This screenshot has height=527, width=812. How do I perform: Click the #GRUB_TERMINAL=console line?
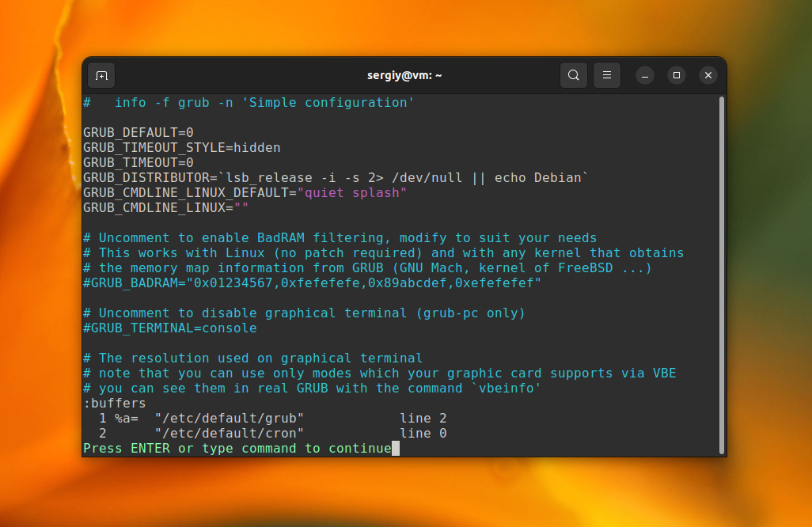pos(170,328)
